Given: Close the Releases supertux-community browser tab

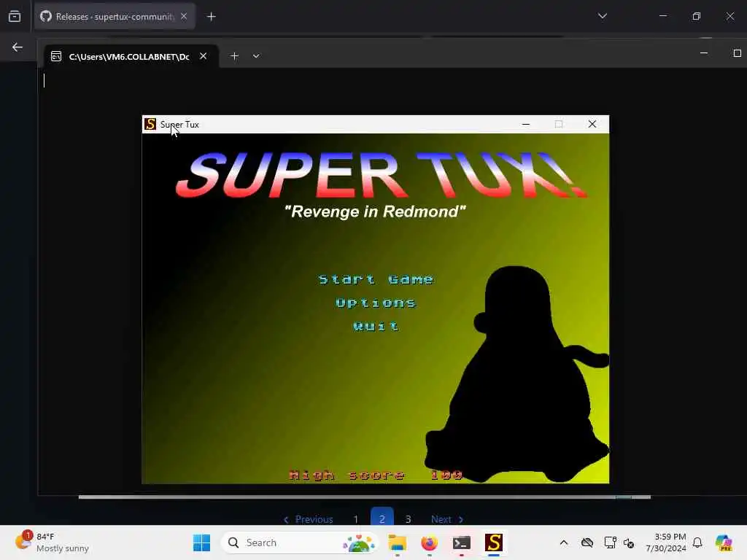Looking at the screenshot, I should point(184,16).
